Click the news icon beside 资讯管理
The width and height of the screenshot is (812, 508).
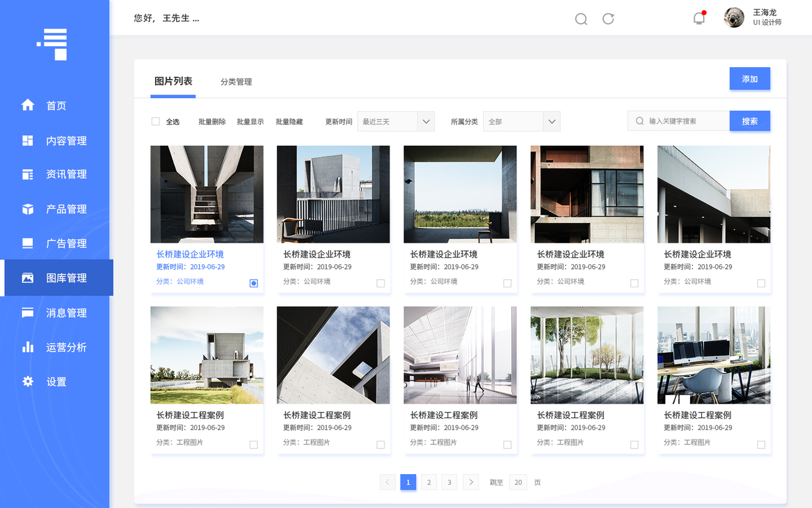point(28,174)
